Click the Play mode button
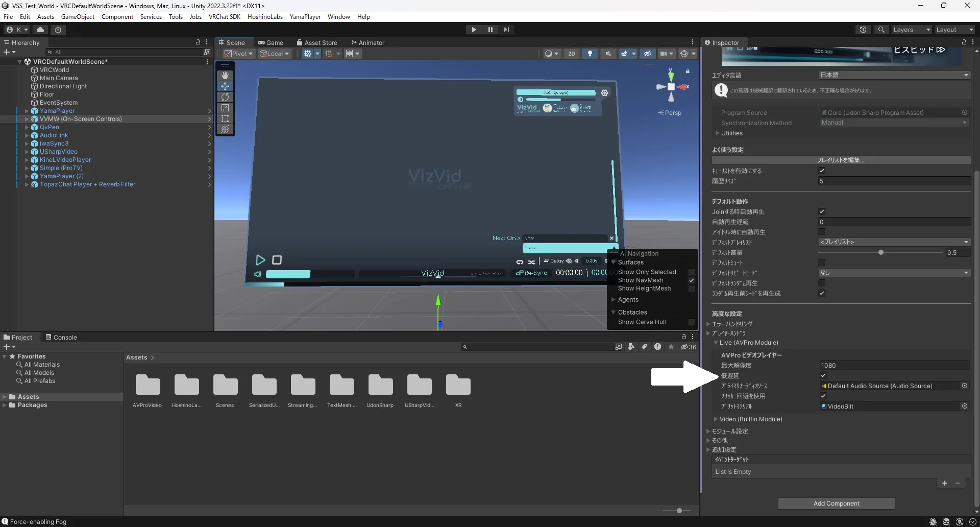 pyautogui.click(x=474, y=30)
